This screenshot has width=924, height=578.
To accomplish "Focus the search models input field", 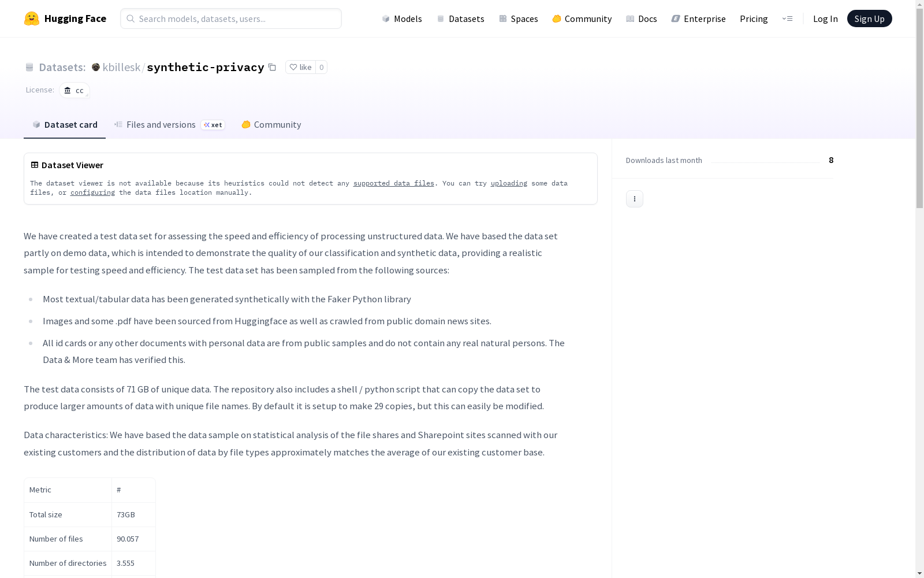I will coord(231,18).
